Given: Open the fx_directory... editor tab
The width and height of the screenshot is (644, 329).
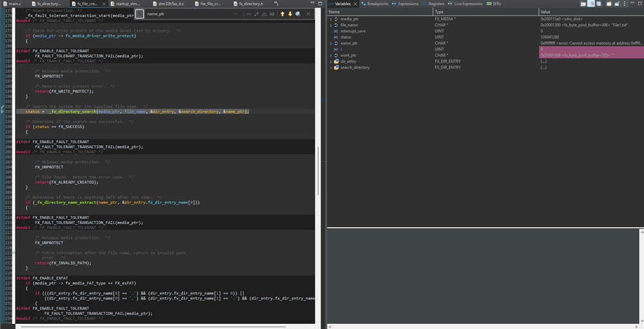Looking at the screenshot, I should coord(46,4).
